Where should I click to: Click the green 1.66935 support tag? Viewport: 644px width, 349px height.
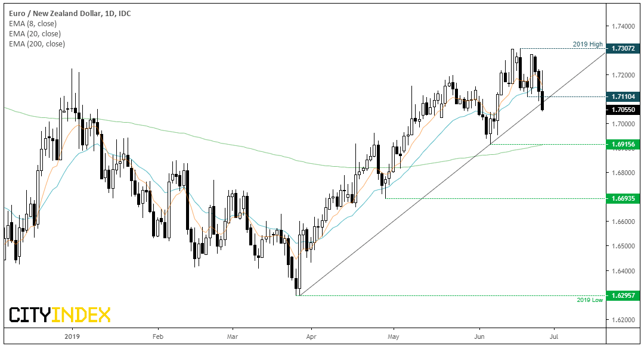click(x=623, y=198)
